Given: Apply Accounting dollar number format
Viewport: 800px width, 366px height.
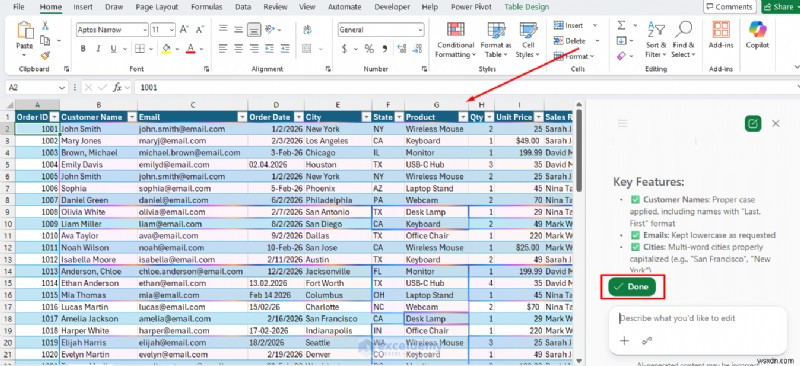Looking at the screenshot, I should pyautogui.click(x=344, y=49).
